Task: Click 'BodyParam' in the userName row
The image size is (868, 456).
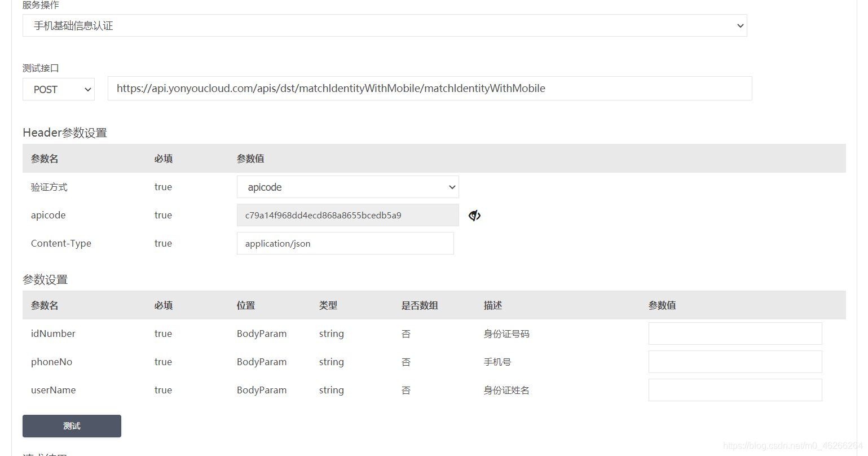Action: pyautogui.click(x=262, y=390)
